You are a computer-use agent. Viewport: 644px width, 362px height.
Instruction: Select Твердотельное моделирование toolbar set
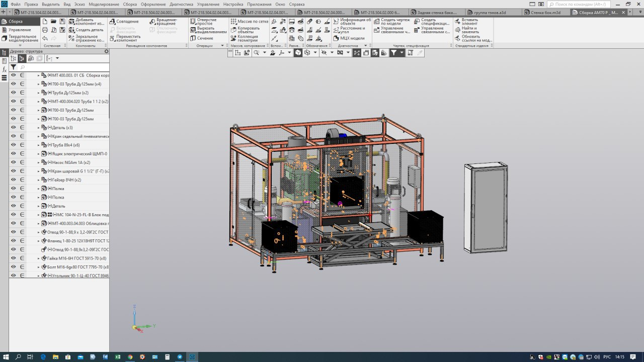point(19,38)
